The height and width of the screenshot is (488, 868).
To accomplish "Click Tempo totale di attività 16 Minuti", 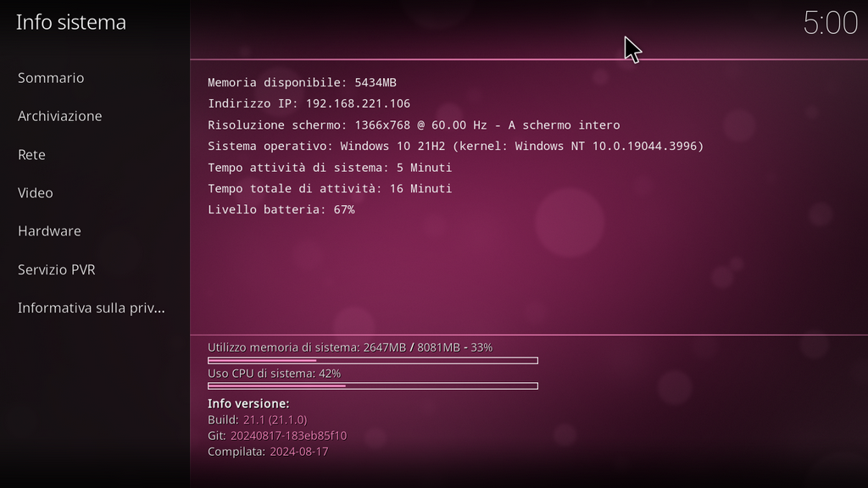I will coord(330,189).
